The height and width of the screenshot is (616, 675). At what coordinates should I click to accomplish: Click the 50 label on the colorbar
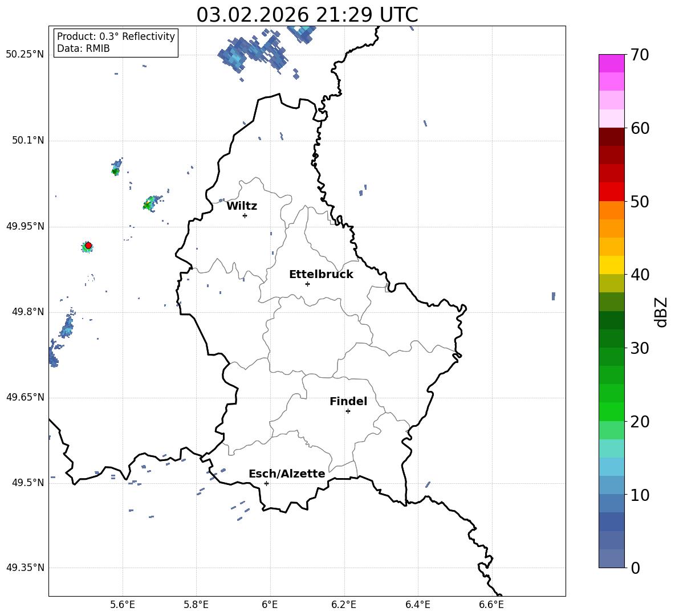point(640,201)
